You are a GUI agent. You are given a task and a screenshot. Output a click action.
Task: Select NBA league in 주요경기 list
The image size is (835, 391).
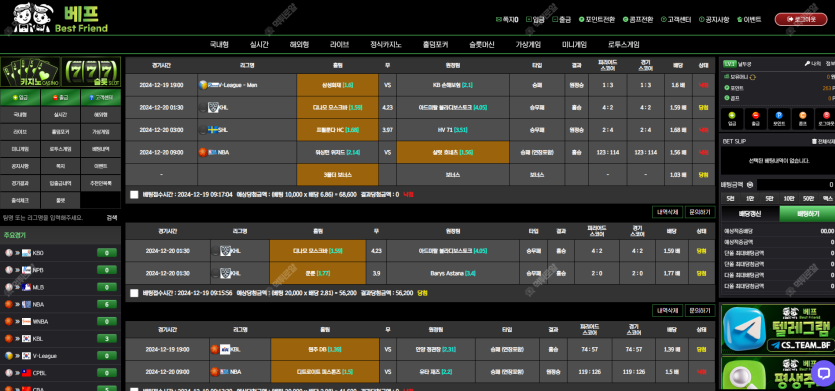(61, 304)
